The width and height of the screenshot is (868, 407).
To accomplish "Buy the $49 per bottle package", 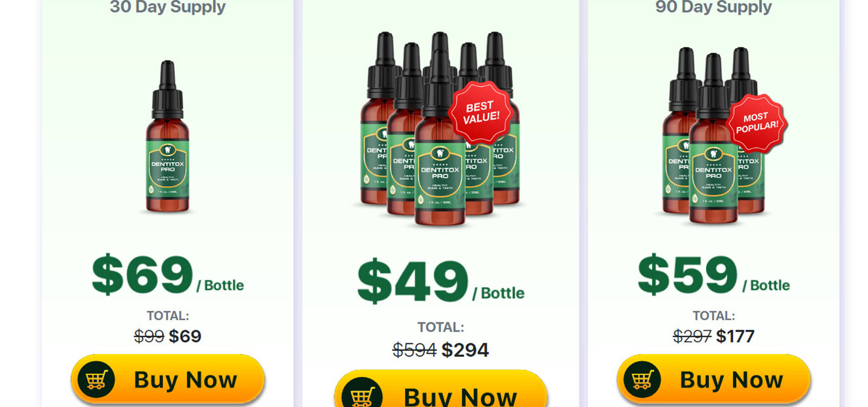I will (x=441, y=389).
